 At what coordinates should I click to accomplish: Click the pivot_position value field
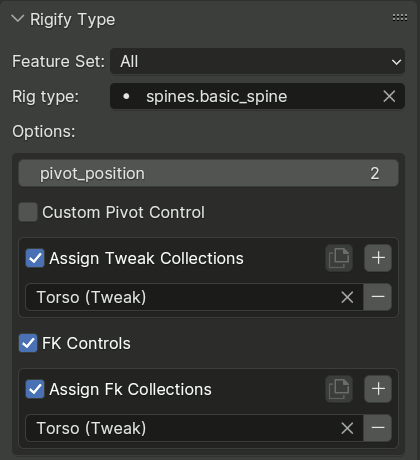tap(208, 173)
